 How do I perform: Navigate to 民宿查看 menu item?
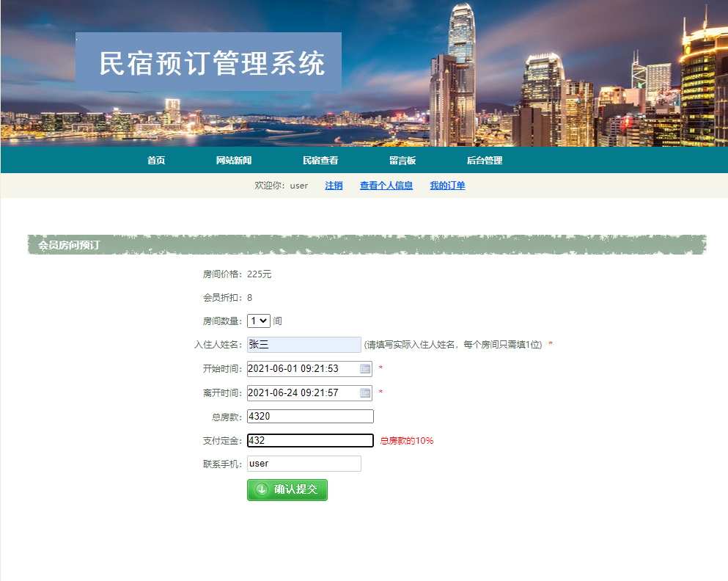320,159
